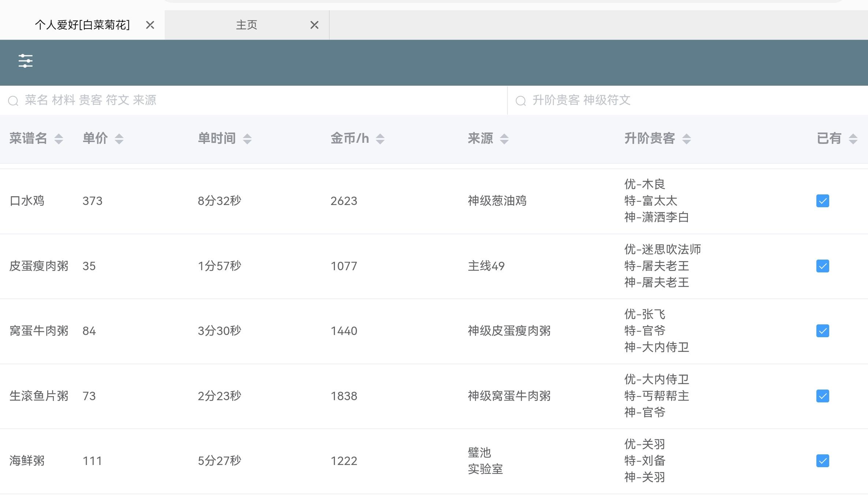Image resolution: width=868 pixels, height=495 pixels.
Task: Click guest 优-张飞
Action: (645, 315)
